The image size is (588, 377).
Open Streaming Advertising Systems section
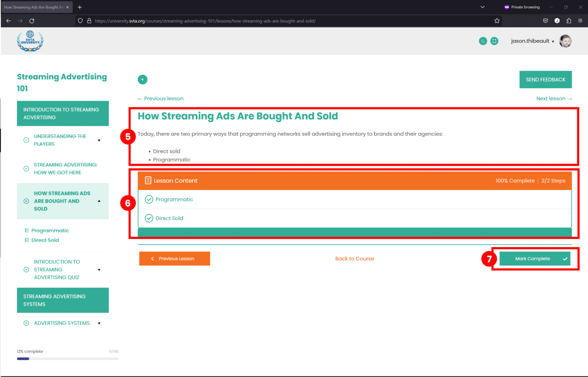click(63, 300)
